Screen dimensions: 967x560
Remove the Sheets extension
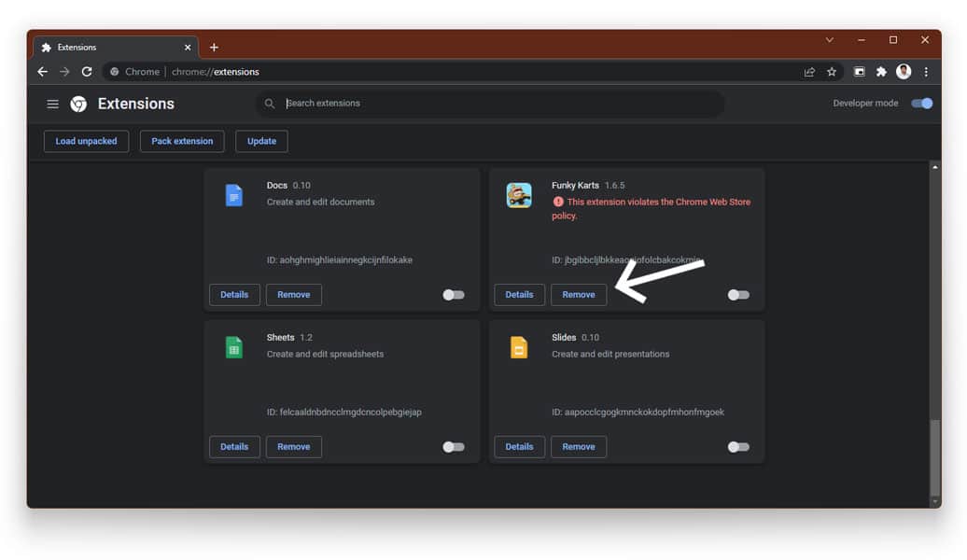click(293, 447)
